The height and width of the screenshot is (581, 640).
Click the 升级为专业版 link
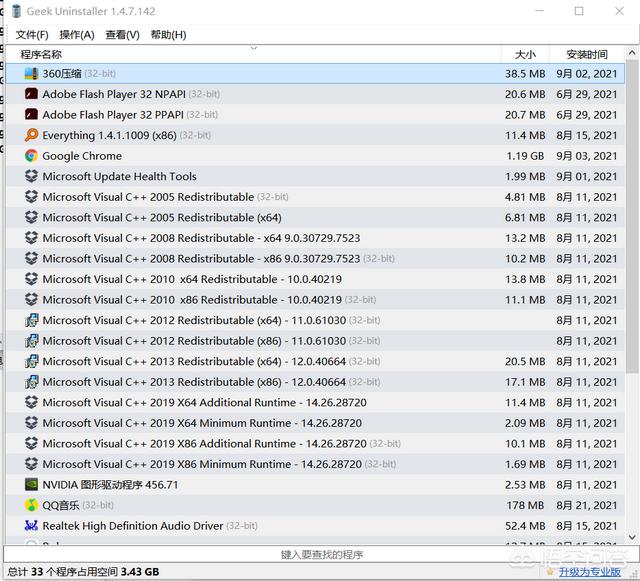coord(589,572)
